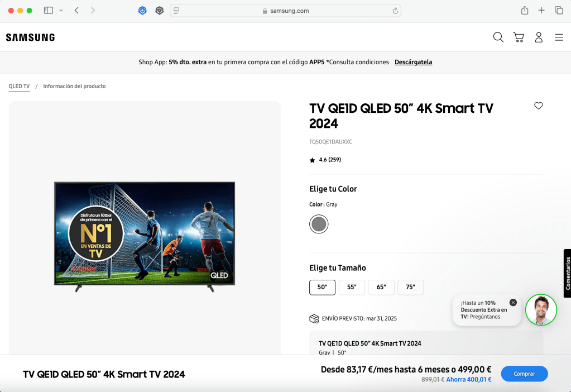Viewport: 571px width, 392px height.
Task: Click the Descárgatela app link
Action: coord(413,62)
